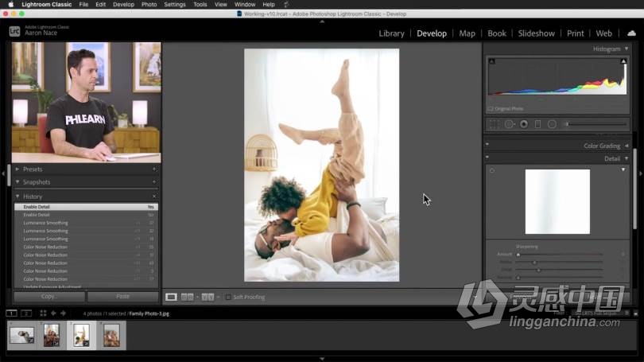
Task: Switch to Before and After view
Action: click(208, 297)
